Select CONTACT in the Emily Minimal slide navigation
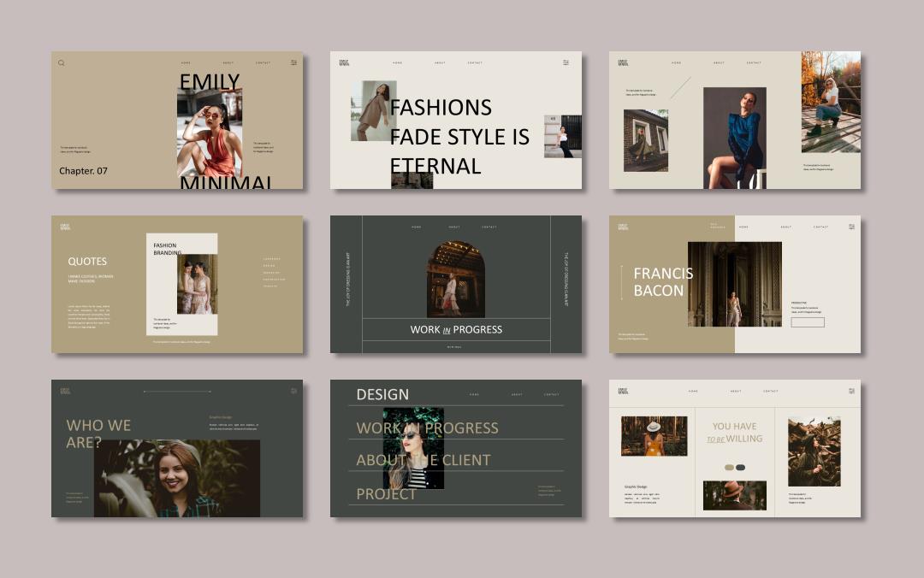The width and height of the screenshot is (924, 578). 263,62
